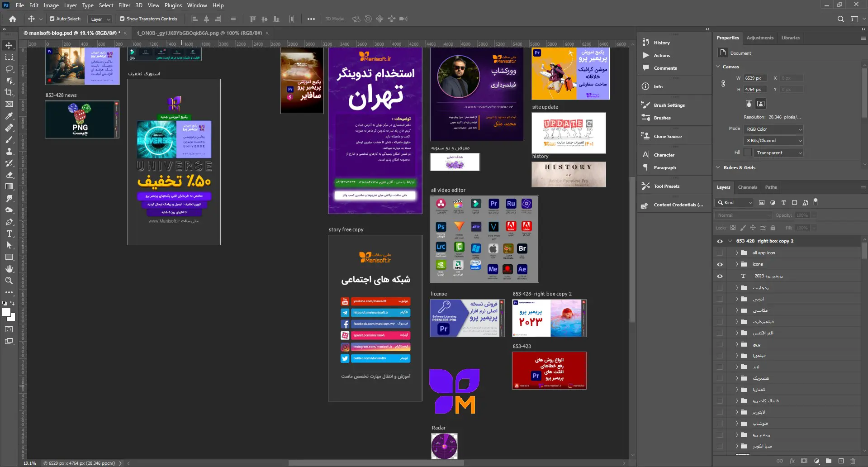Expand the 'icons' layer group
The image size is (868, 467).
(x=737, y=264)
